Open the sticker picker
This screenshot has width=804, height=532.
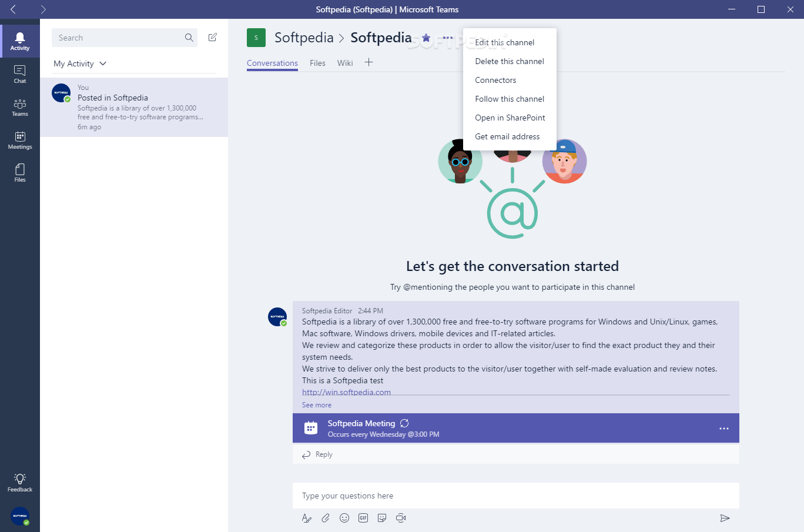point(382,518)
